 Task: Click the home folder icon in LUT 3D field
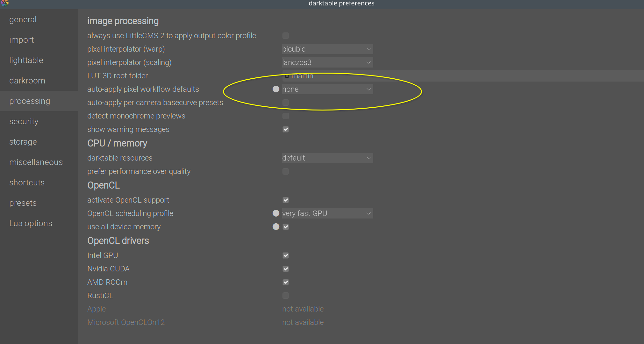pyautogui.click(x=287, y=76)
